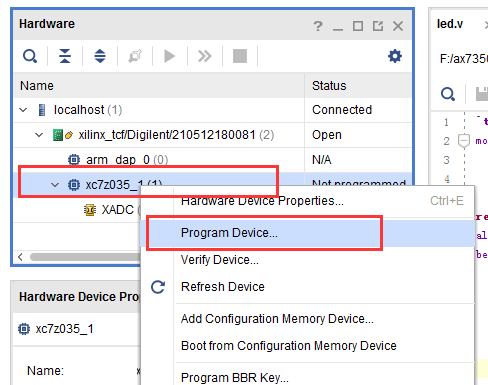Image resolution: width=488 pixels, height=385 pixels.
Task: Click the save icon in led.v editor
Action: click(x=482, y=94)
